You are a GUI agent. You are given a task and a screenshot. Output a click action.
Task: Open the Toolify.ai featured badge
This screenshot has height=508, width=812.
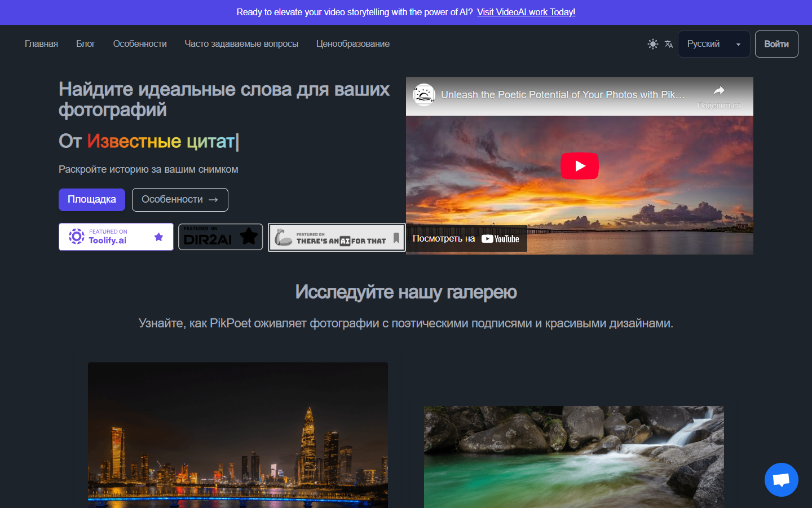(116, 237)
